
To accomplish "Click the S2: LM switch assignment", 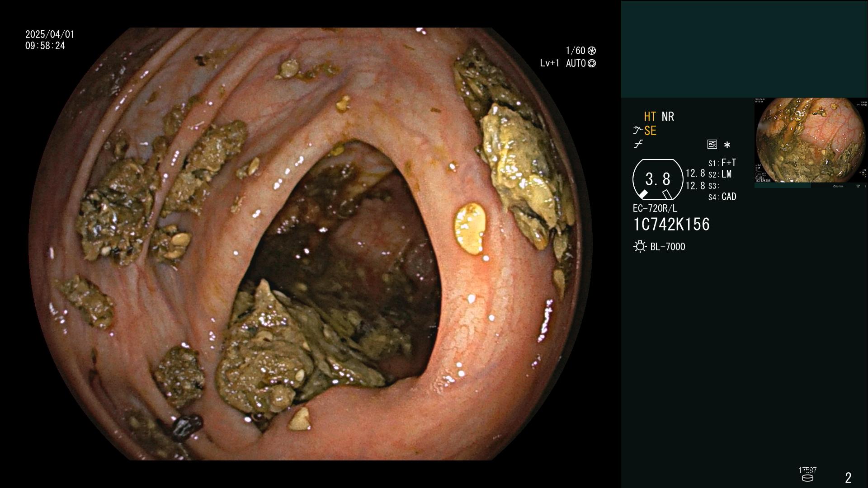I will point(720,174).
